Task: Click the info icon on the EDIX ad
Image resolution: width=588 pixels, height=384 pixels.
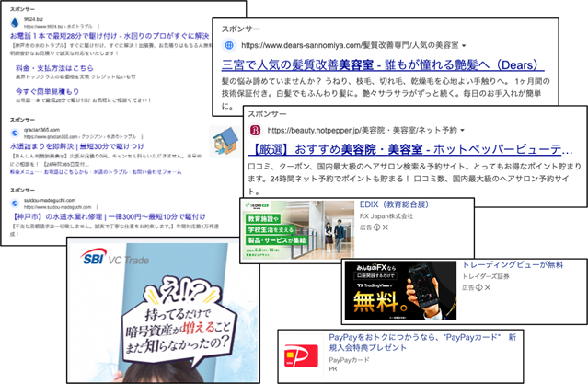Action: point(377,227)
